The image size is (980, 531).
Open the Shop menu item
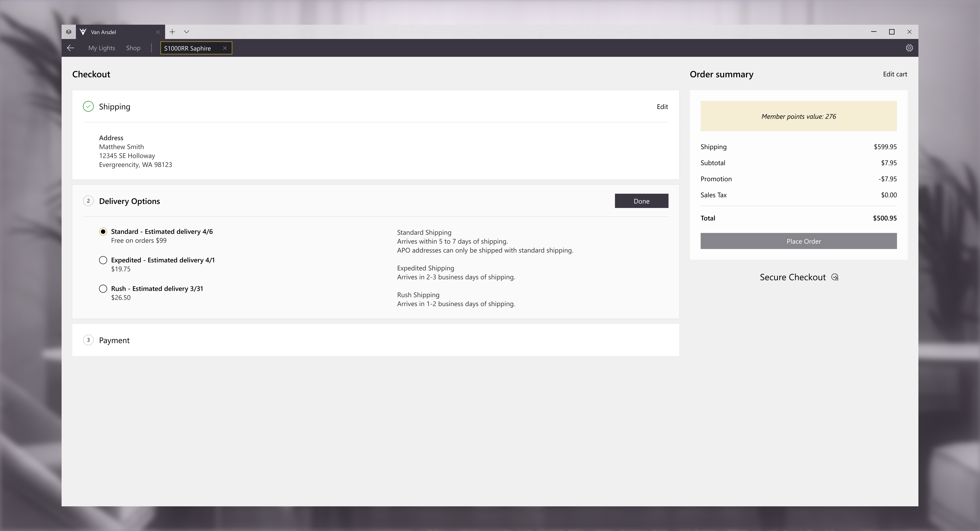(x=133, y=48)
